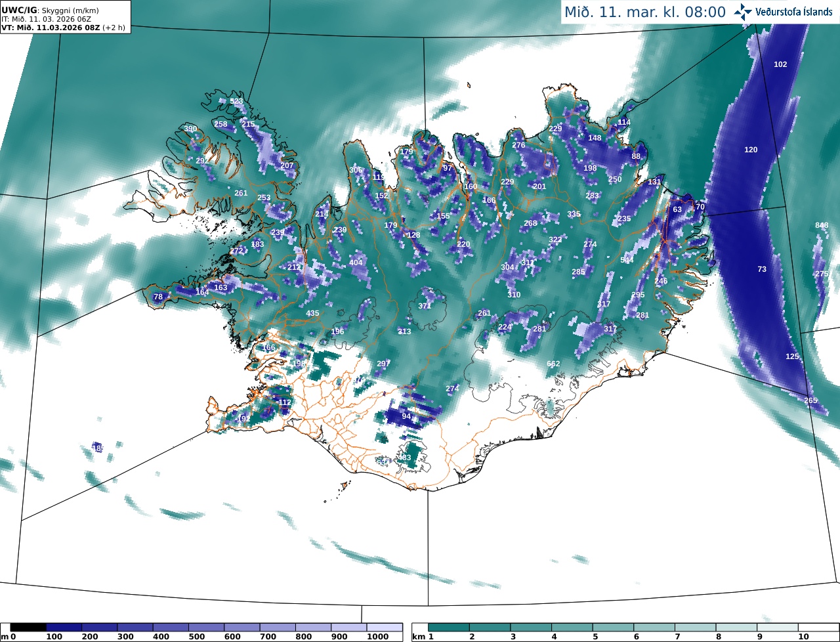The width and height of the screenshot is (840, 642).
Task: Click the Veðurstofa Íslands logo icon
Action: pyautogui.click(x=743, y=11)
